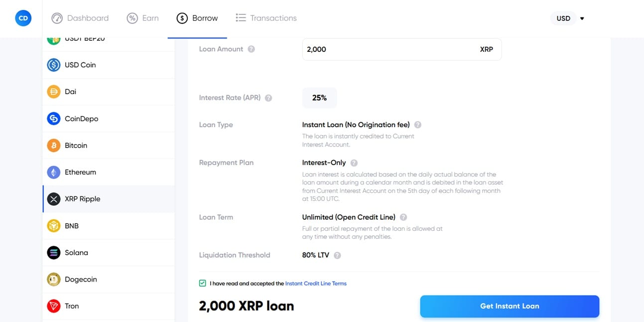Uncheck the Instant Credit Line Terms acceptance
Viewport: 644px width, 322px height.
[x=202, y=283]
